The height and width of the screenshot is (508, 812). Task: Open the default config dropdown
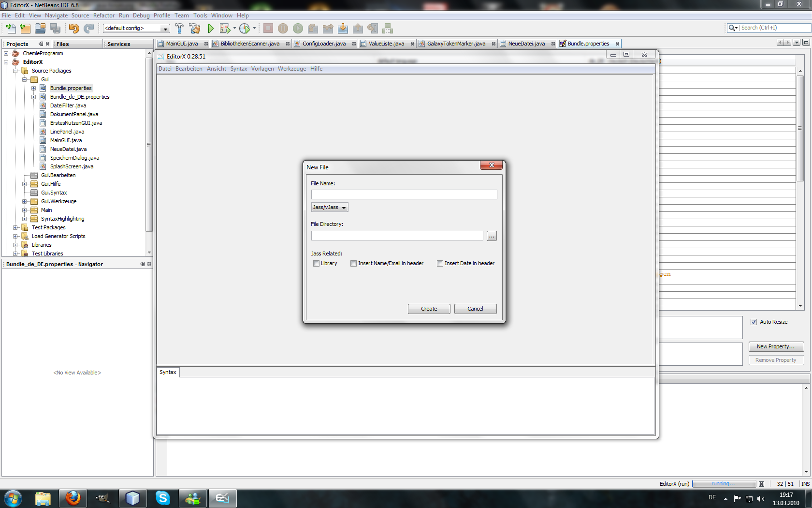[136, 29]
